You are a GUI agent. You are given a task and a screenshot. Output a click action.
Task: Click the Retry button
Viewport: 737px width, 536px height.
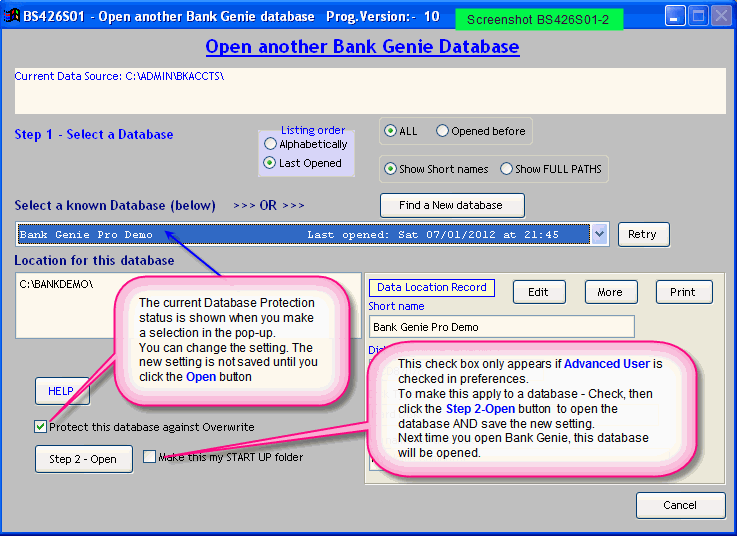[x=643, y=234]
